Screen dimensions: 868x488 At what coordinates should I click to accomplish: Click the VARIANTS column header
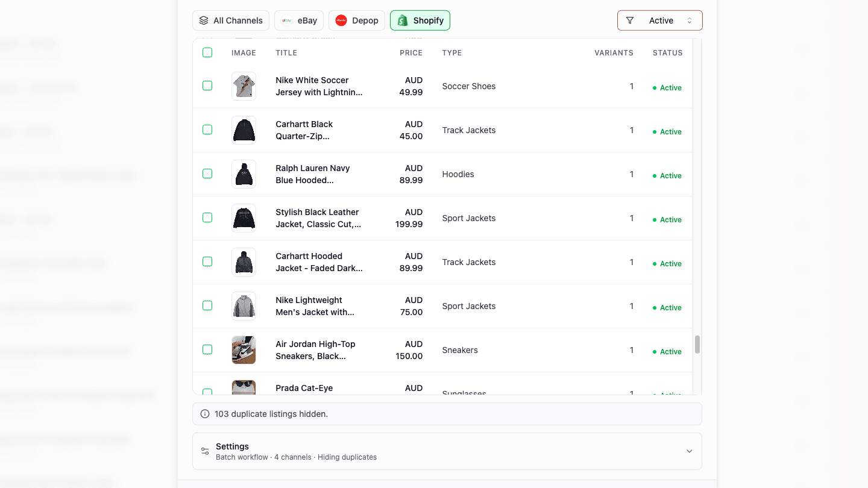pos(614,53)
